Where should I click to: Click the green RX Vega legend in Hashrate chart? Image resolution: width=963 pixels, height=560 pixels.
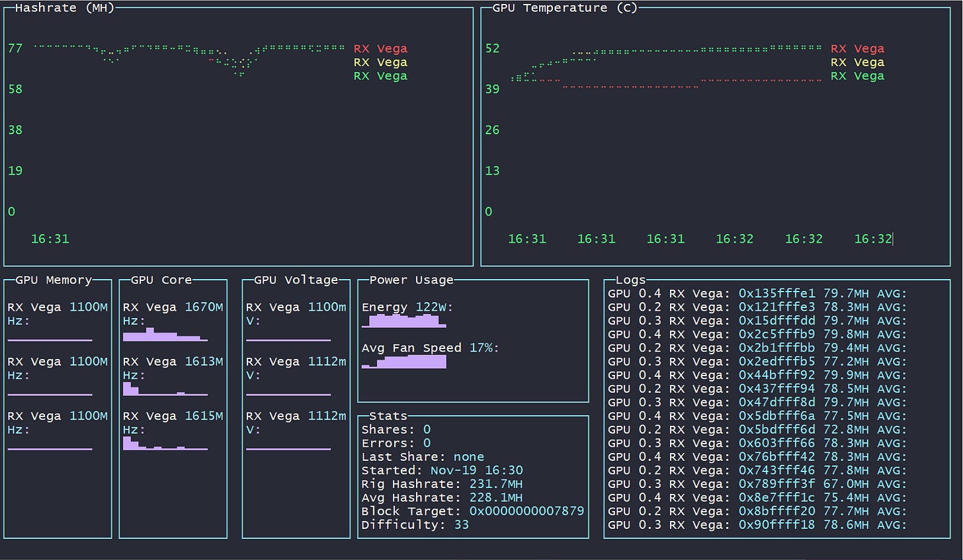coord(380,76)
